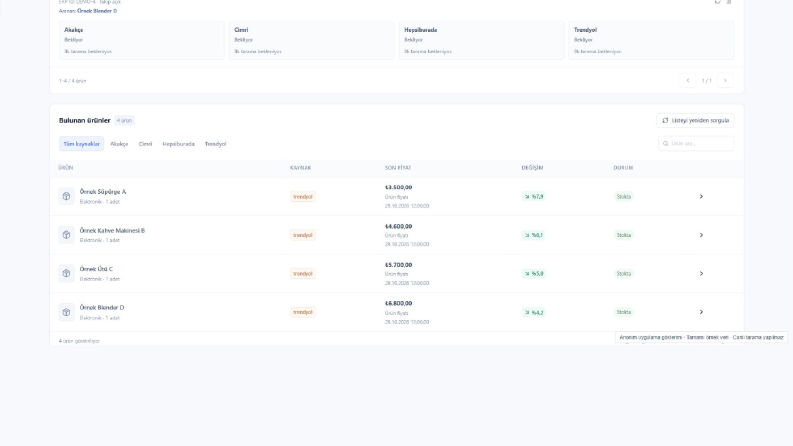This screenshot has height=446, width=793.
Task: Click the package icon beside Örnek Kahve Makinesi B
Action: coord(66,235)
